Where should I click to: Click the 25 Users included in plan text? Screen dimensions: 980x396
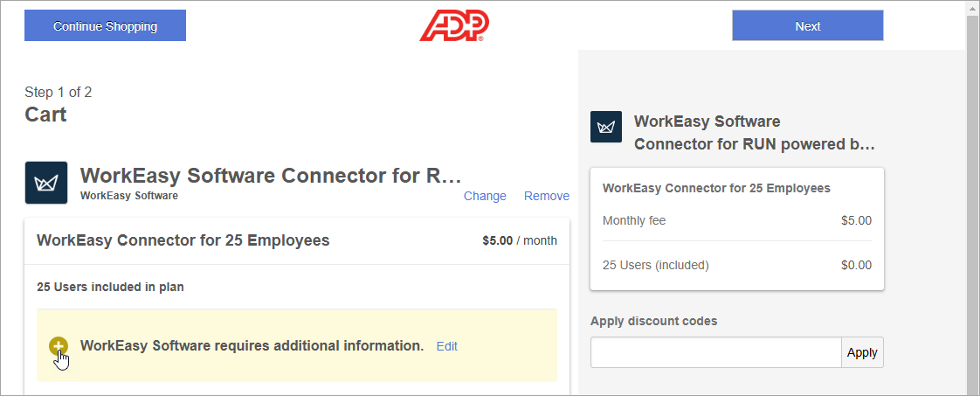(x=110, y=287)
